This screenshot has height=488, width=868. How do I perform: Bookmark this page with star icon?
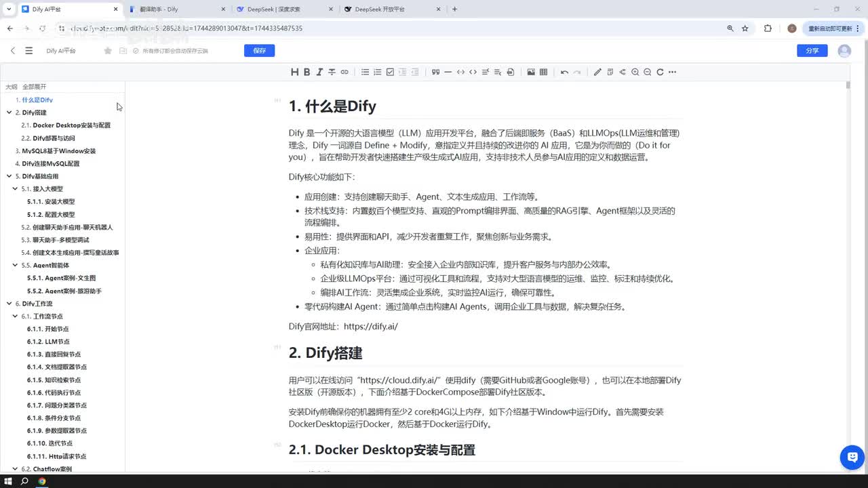tap(745, 28)
